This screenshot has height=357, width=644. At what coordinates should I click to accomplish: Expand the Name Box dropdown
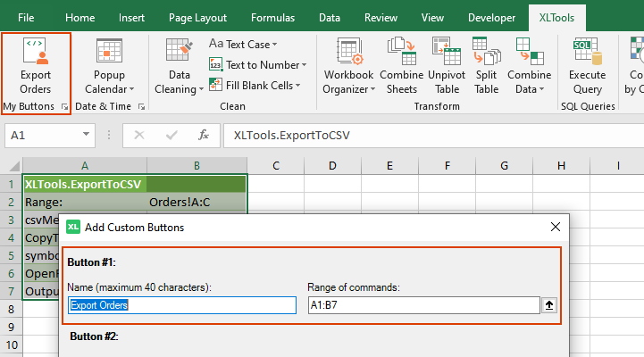(86, 135)
